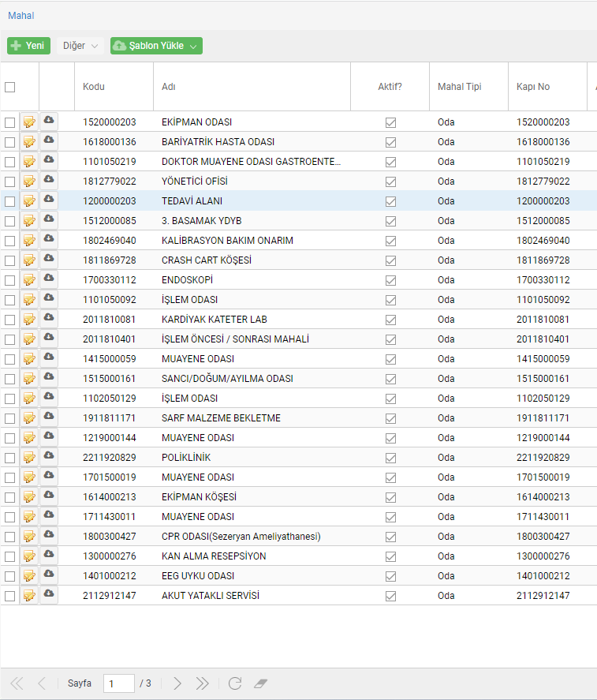Click cloud icon in KALİBRASYON BAKIM ONARIM row

point(49,238)
